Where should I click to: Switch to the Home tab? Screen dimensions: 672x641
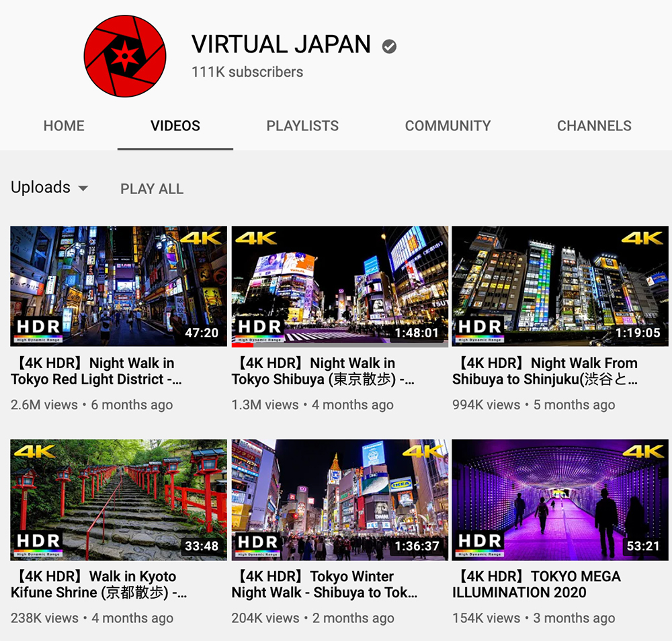point(64,126)
